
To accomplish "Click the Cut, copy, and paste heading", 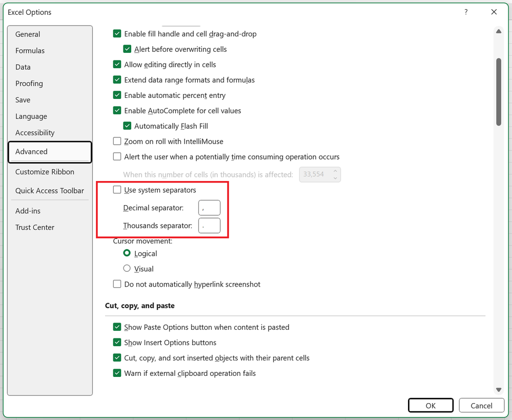I will [x=140, y=306].
